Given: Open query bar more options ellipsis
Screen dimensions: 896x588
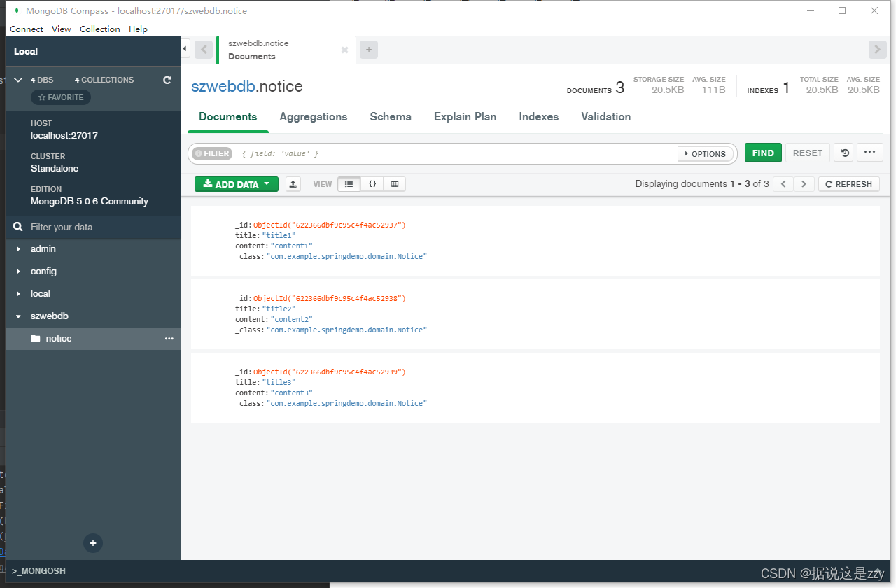Looking at the screenshot, I should [869, 153].
